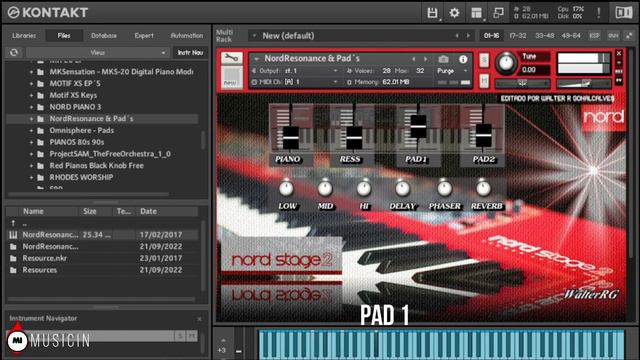Image resolution: width=640 pixels, height=360 pixels.
Task: Click the Tune knob
Action: (506, 63)
